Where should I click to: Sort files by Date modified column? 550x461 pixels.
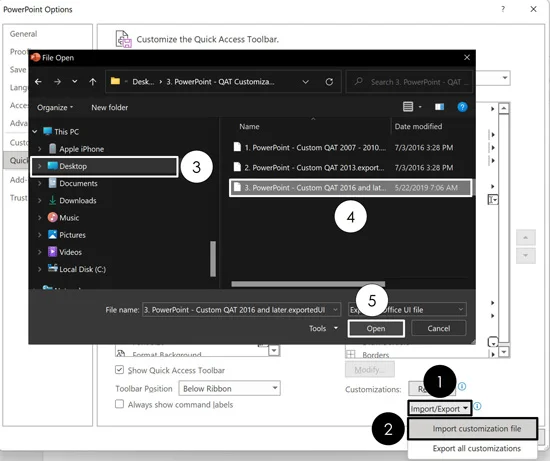pos(418,127)
